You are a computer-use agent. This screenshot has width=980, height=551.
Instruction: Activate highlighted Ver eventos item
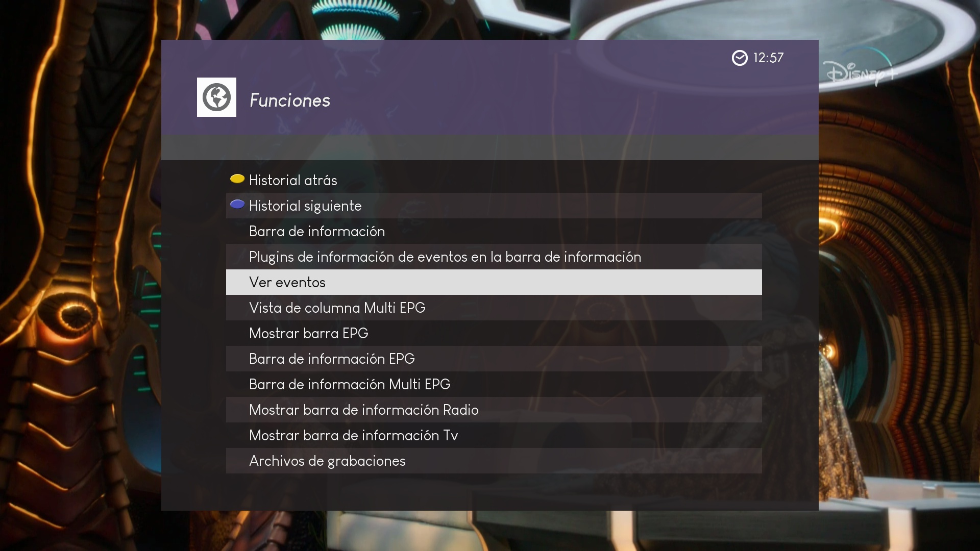point(494,282)
